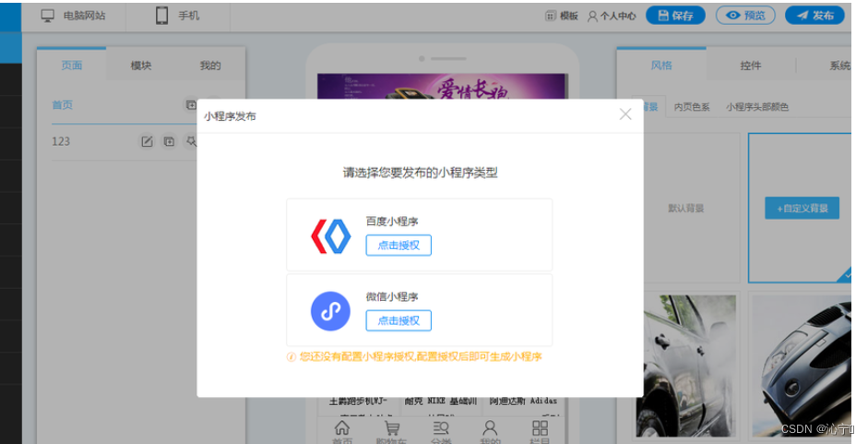Screen dimensions: 868x444
Task: Click the 爱情长跑 banner in phone preview
Action: 442,87
